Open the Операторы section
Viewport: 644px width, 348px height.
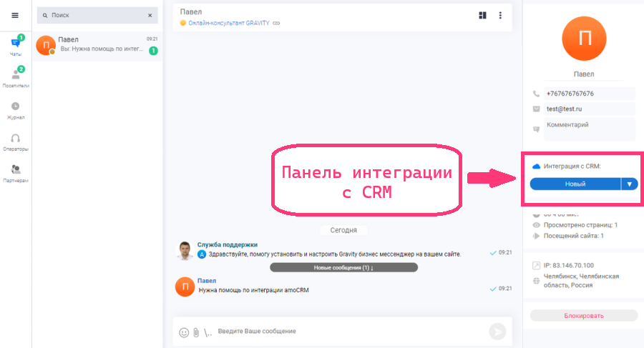pyautogui.click(x=15, y=141)
